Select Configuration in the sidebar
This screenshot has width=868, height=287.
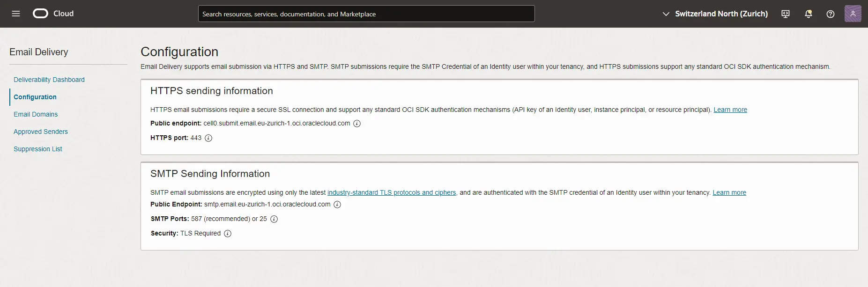[35, 97]
